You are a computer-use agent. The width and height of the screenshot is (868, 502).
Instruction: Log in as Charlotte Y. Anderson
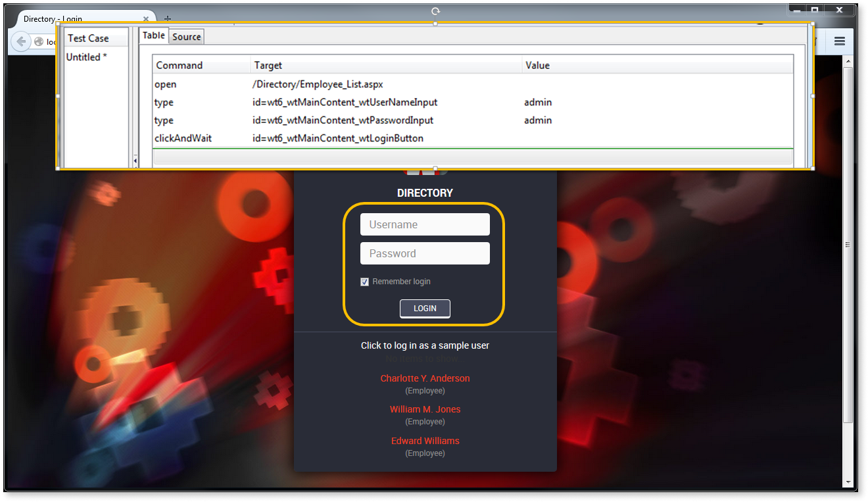click(x=425, y=378)
